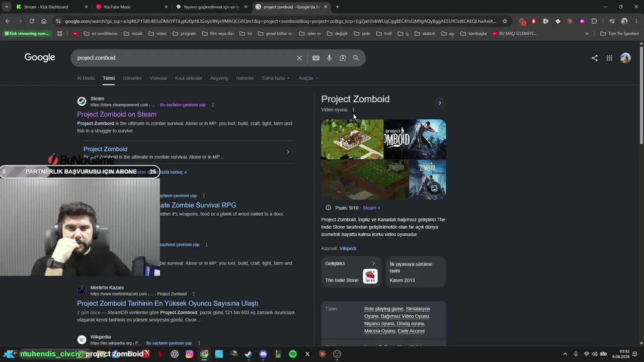Open the X app from the taskbar
The height and width of the screenshot is (362, 644).
pyautogui.click(x=307, y=354)
